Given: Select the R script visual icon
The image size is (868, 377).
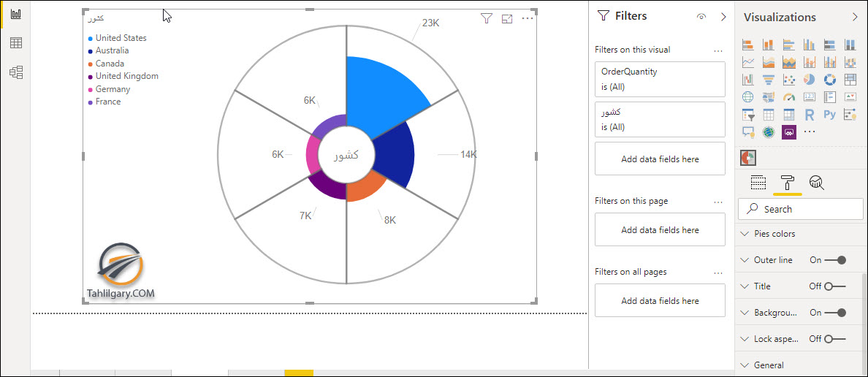Looking at the screenshot, I should [810, 115].
